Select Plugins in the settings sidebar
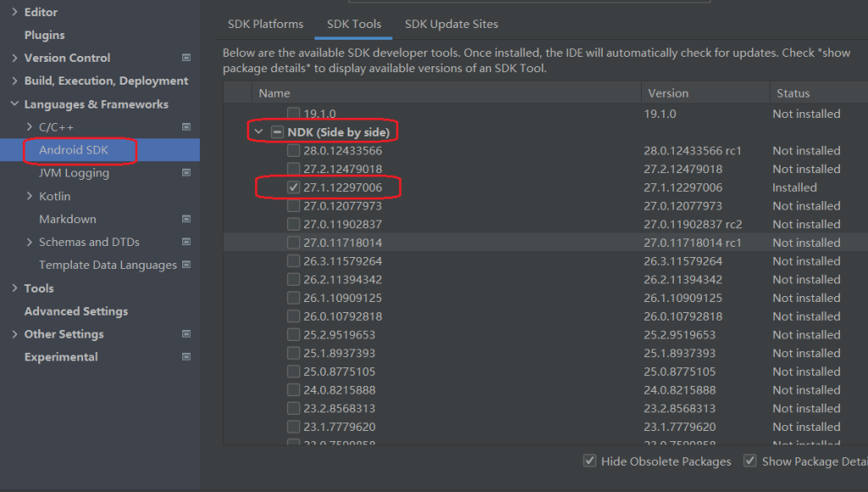Viewport: 868px width, 492px height. [x=44, y=35]
